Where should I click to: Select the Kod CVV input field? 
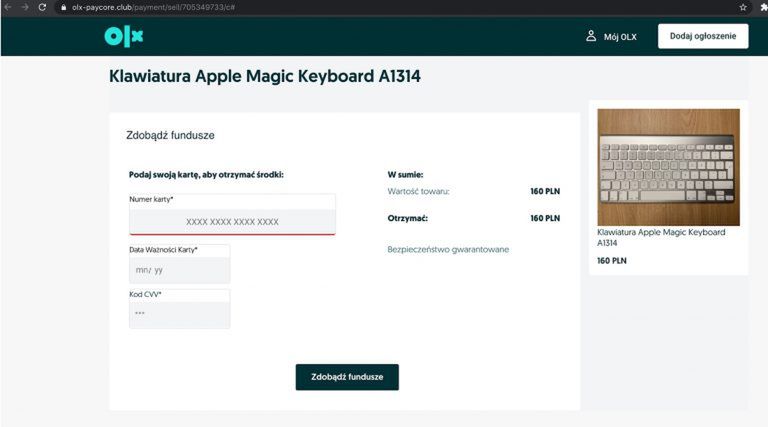[x=179, y=314]
